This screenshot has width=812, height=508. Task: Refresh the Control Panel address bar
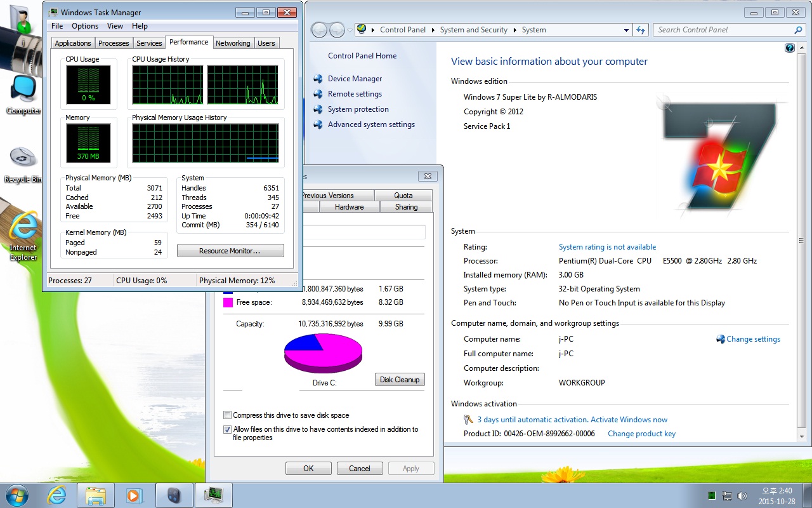640,30
